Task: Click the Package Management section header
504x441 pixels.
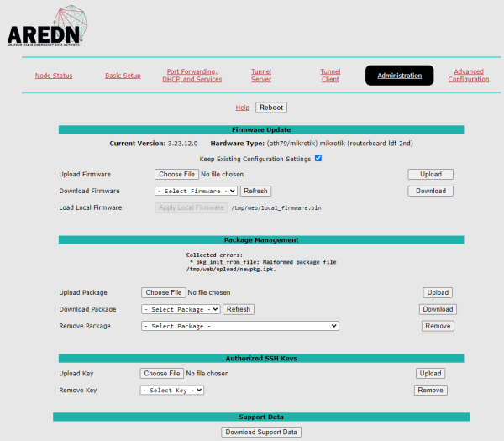Action: coord(261,240)
